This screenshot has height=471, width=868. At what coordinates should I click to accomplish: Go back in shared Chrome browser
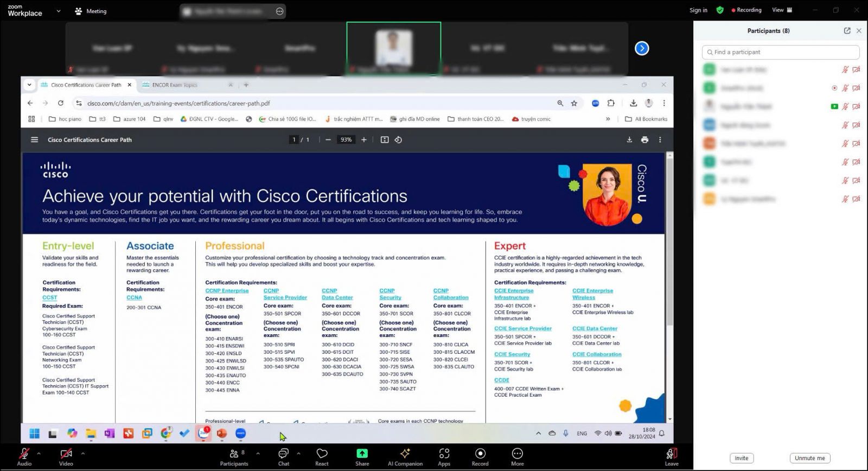30,103
